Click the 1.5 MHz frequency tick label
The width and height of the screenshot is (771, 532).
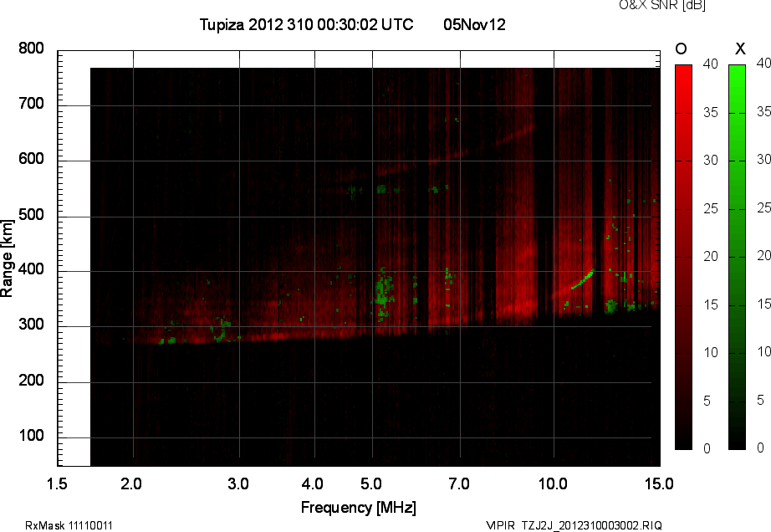click(x=57, y=483)
